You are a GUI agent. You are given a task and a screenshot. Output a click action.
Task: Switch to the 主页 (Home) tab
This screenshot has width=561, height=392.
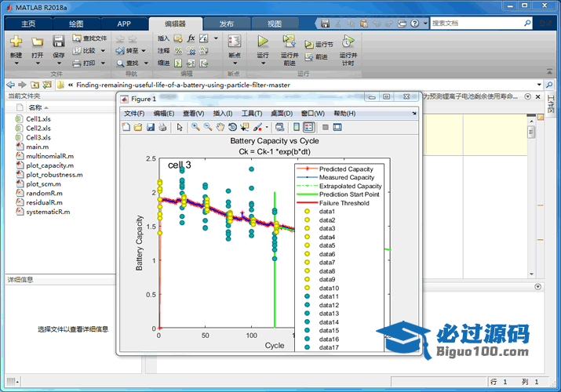point(28,24)
